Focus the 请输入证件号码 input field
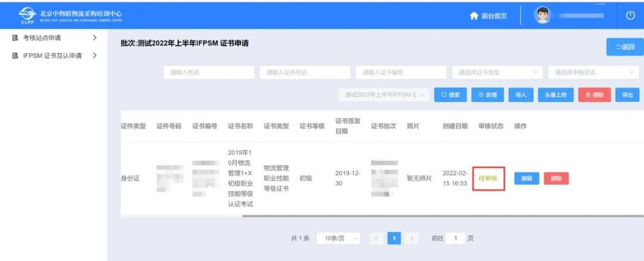The width and height of the screenshot is (644, 261). tap(305, 72)
